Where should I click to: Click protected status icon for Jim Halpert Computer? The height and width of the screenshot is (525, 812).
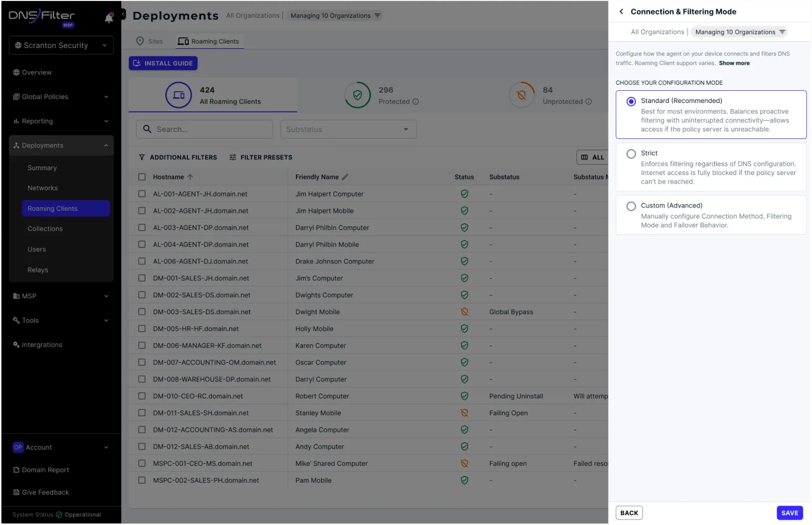click(x=464, y=194)
